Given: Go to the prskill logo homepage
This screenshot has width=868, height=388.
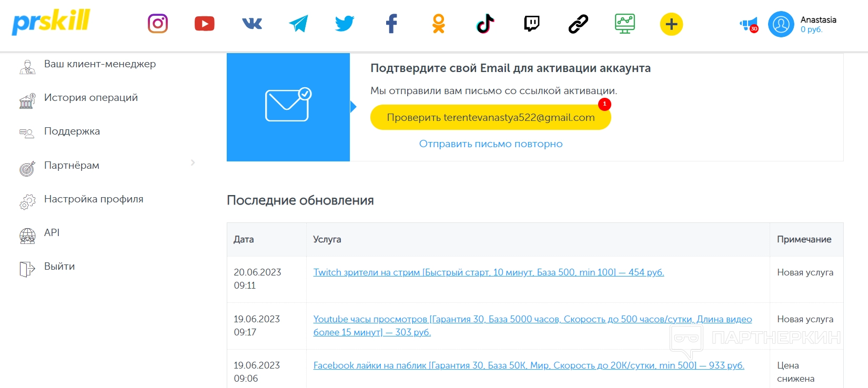Looking at the screenshot, I should [x=51, y=22].
